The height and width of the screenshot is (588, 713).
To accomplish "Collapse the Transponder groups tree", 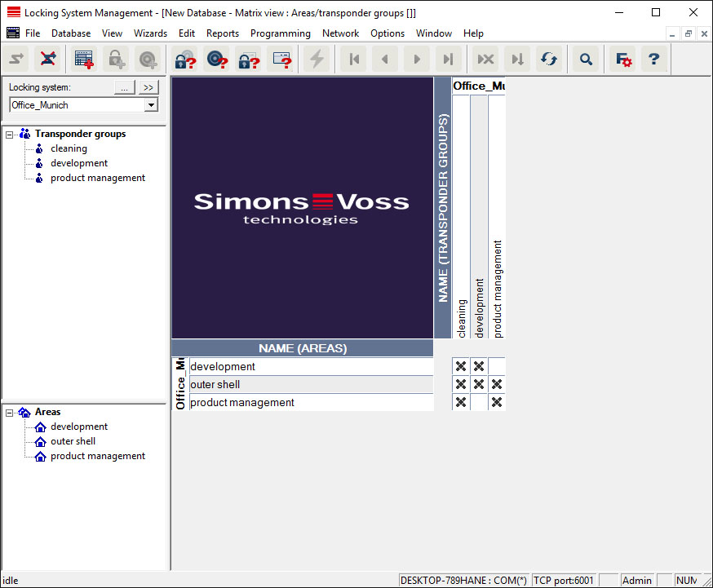I will (10, 135).
